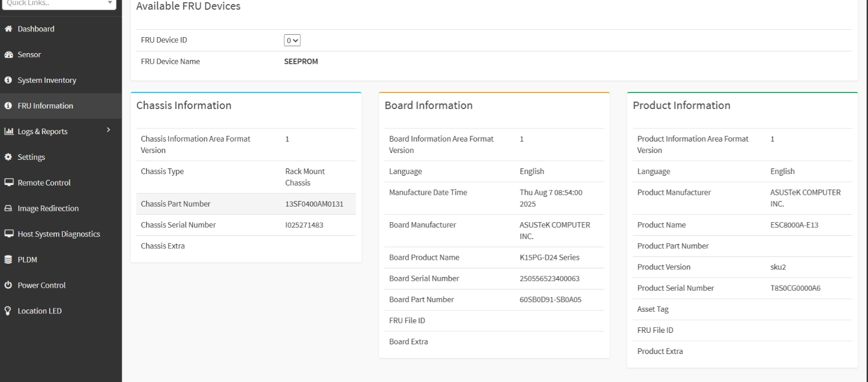Viewport: 868px width, 382px height.
Task: Navigate to the Power Control page
Action: point(41,286)
